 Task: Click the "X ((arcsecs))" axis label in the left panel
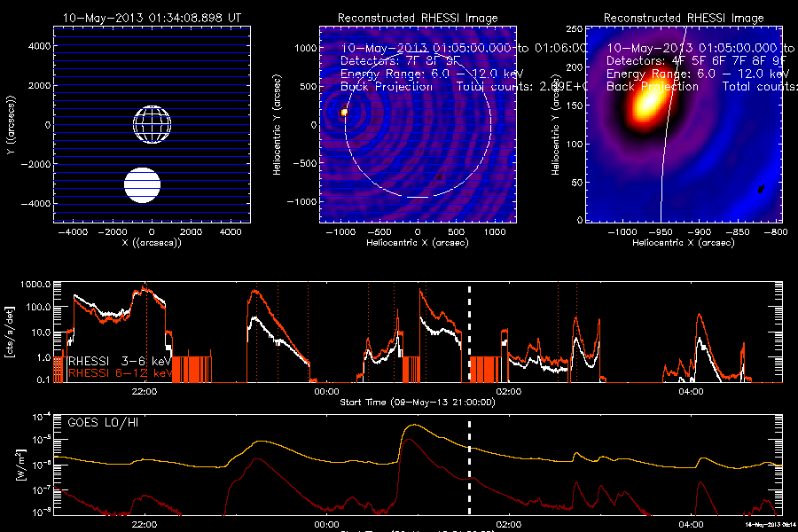[152, 243]
